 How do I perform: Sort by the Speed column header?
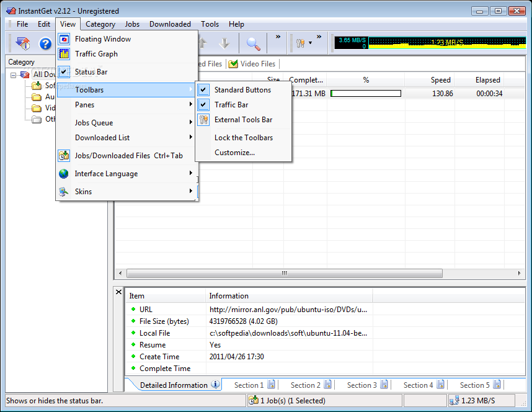pyautogui.click(x=430, y=80)
